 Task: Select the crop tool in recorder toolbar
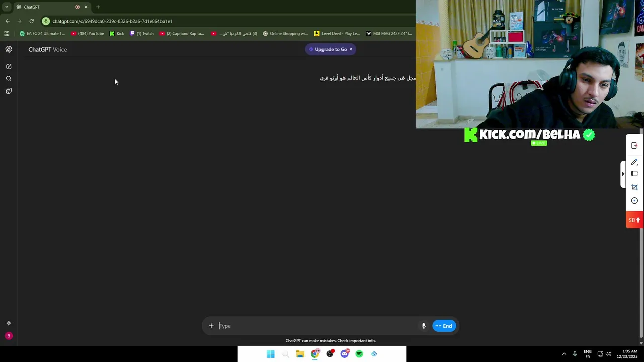click(x=634, y=187)
